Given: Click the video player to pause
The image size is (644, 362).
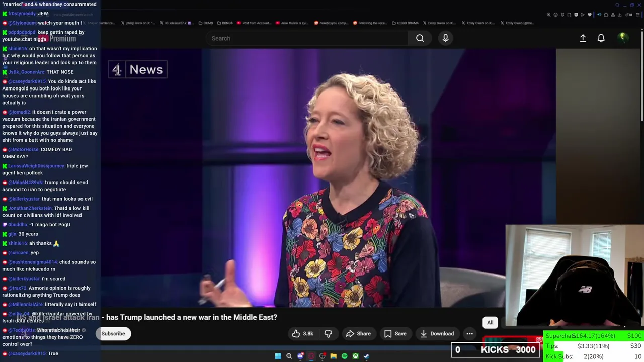Looking at the screenshot, I should pos(328,177).
